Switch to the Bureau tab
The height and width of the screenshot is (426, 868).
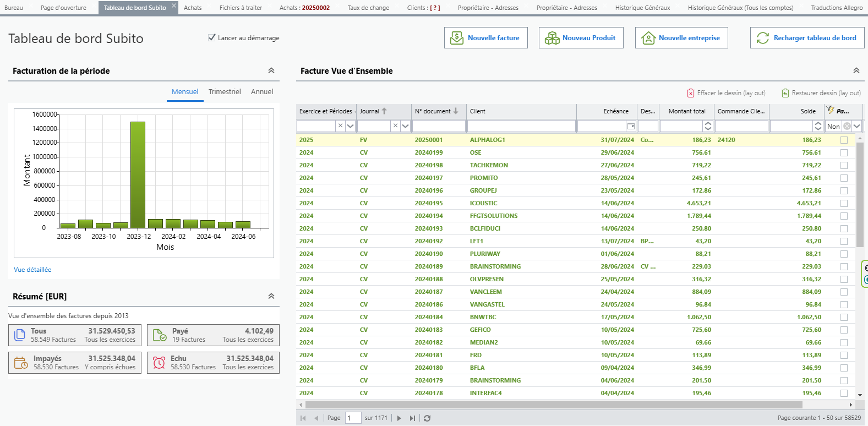(14, 8)
